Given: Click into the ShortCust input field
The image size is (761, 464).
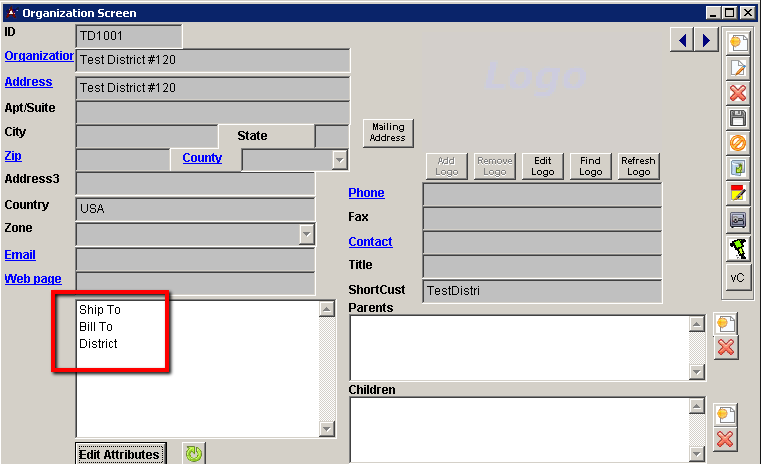Looking at the screenshot, I should coord(541,291).
